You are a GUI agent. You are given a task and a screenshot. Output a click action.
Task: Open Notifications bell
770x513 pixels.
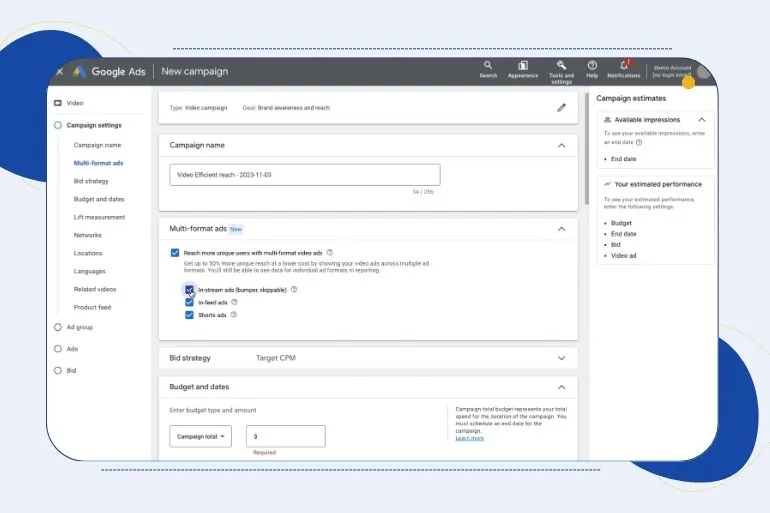point(624,70)
